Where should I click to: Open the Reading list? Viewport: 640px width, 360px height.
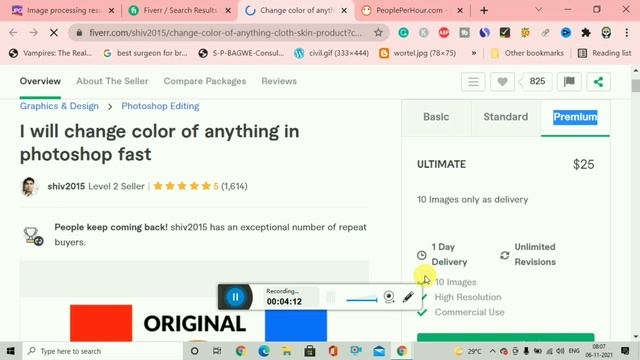point(605,53)
